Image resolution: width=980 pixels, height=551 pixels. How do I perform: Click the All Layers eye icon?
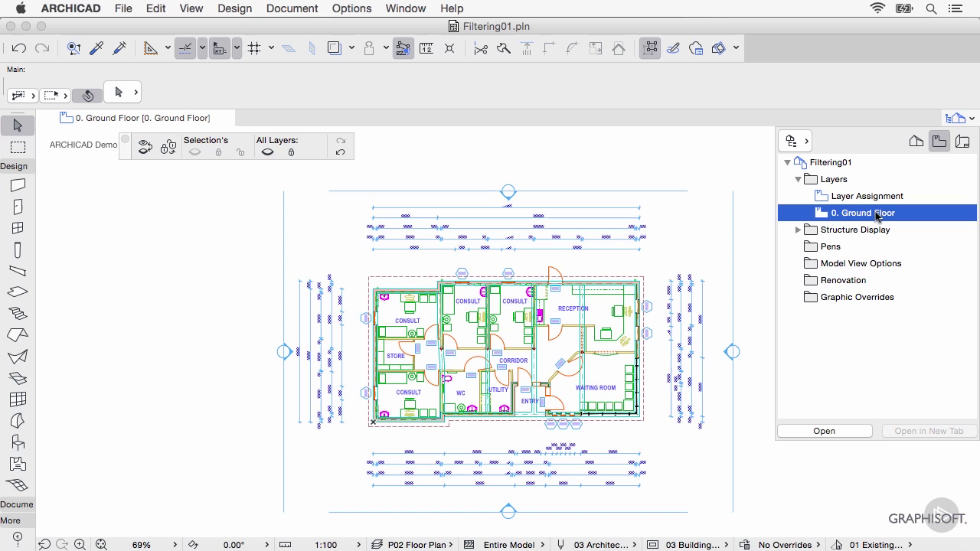tap(267, 152)
